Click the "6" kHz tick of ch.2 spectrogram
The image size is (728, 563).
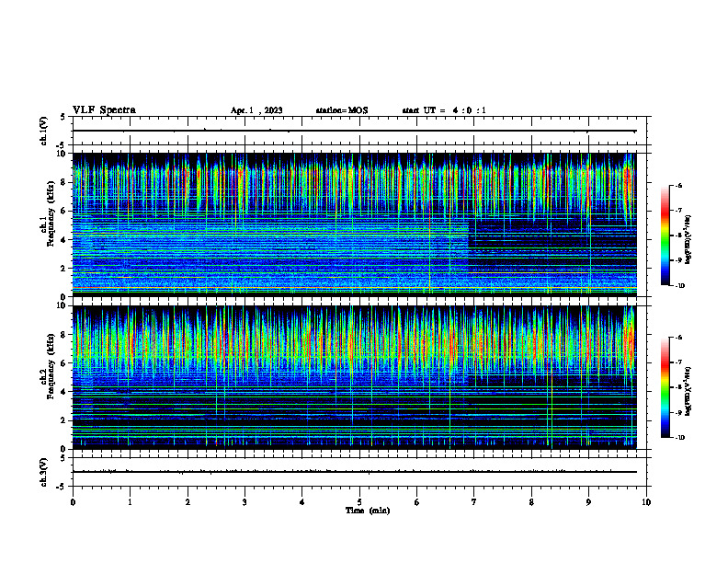64,363
